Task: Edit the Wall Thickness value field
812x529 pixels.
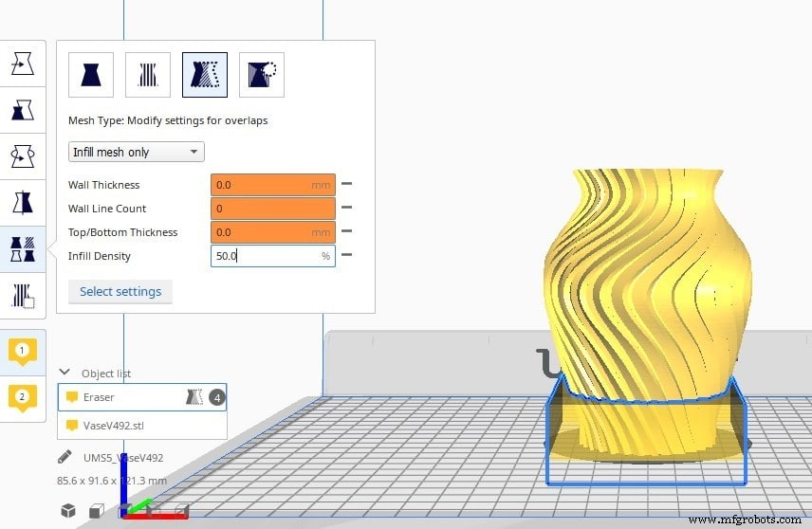Action: click(x=273, y=185)
